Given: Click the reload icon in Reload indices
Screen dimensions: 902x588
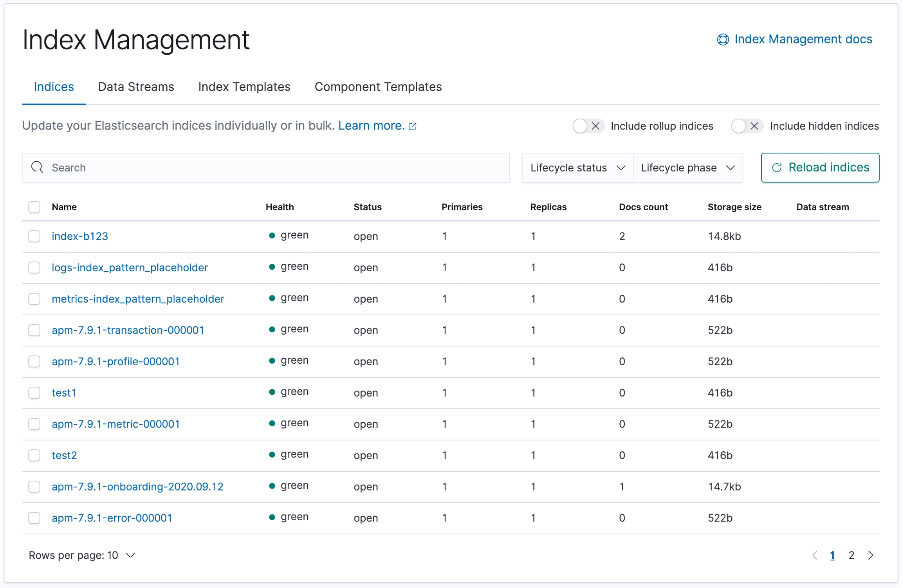Looking at the screenshot, I should [x=777, y=168].
